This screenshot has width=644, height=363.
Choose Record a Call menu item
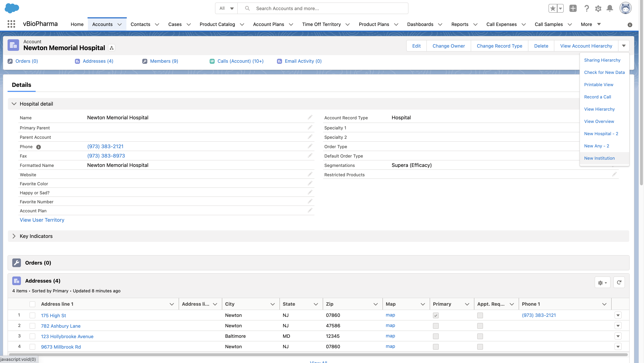[597, 97]
